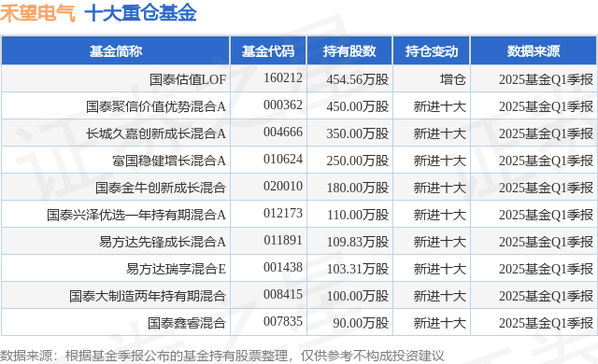This screenshot has height=364, width=598.
Task: Click the 国泰金牛创新成长混合 row name
Action: [x=161, y=188]
